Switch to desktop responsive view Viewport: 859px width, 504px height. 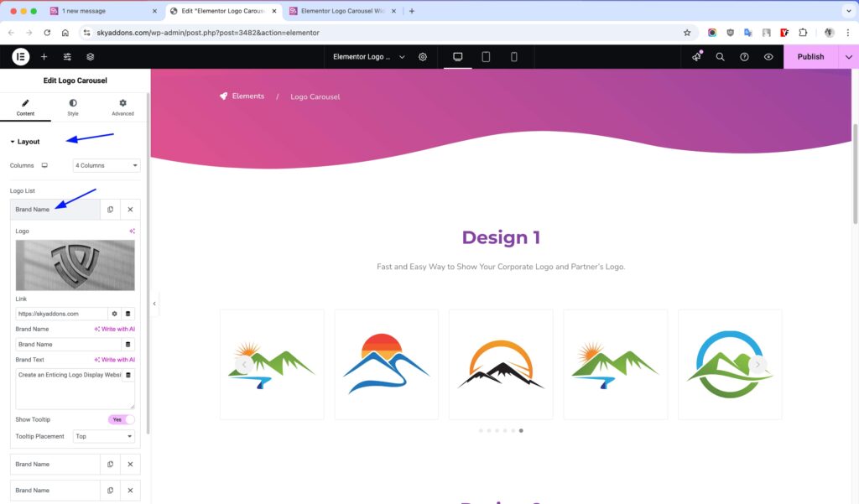(457, 56)
